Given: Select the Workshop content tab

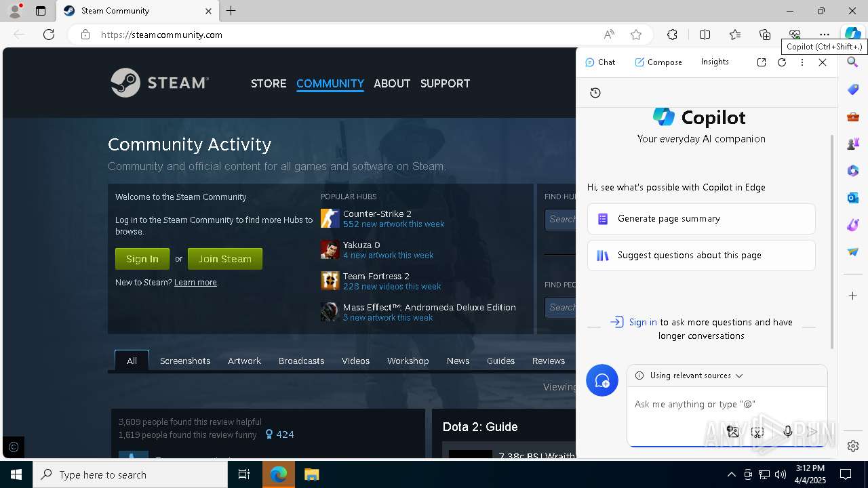Looking at the screenshot, I should (408, 361).
